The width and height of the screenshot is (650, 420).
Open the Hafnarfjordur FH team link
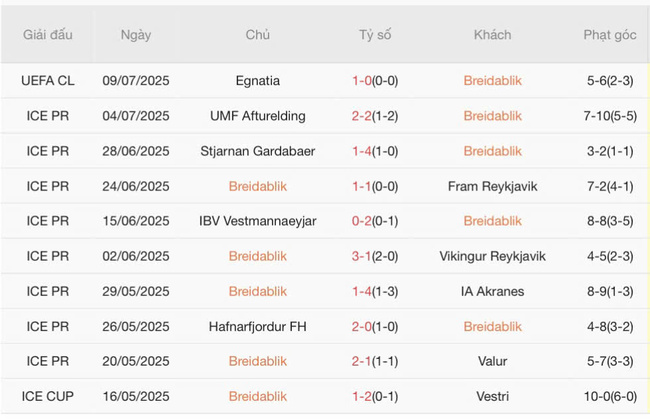[258, 326]
